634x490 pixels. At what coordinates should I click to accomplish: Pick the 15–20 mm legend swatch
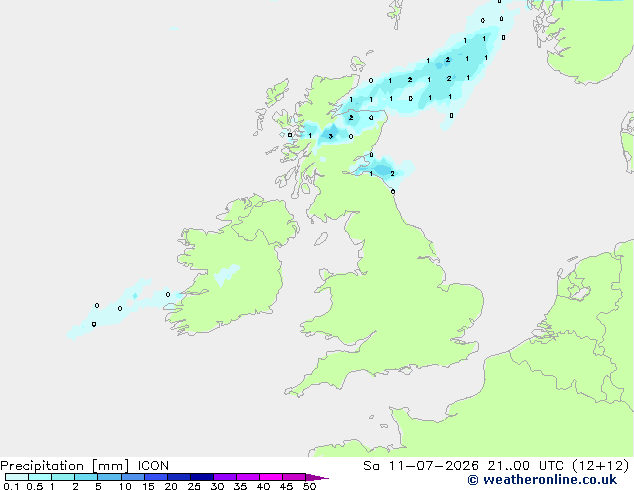156,477
